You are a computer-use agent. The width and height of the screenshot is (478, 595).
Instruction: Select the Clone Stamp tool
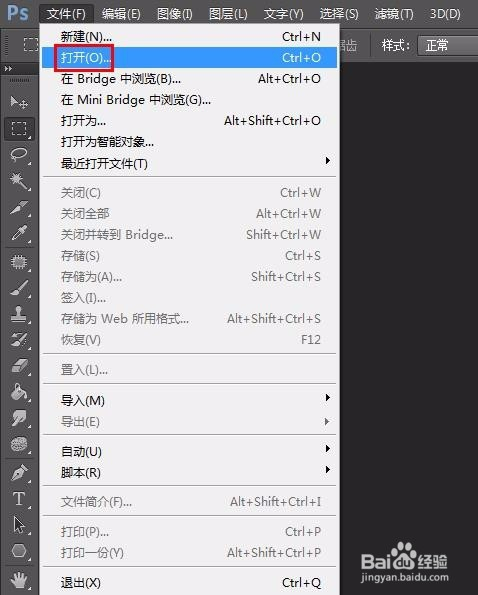click(x=19, y=313)
